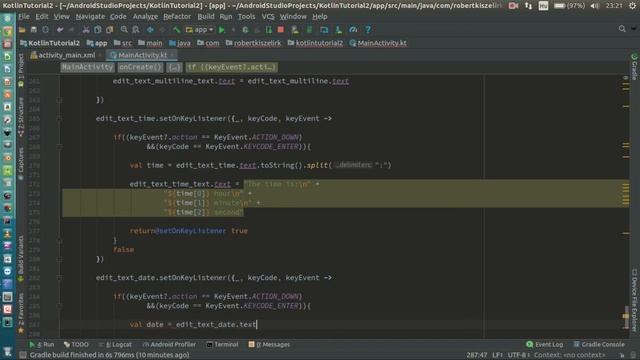Open the Refactor menu
The height and width of the screenshot is (360, 640).
pyautogui.click(x=177, y=17)
